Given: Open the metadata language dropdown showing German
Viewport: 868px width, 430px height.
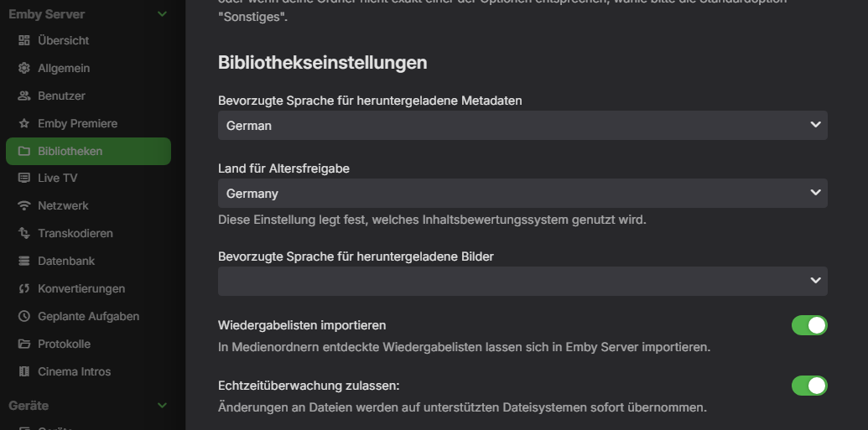Looking at the screenshot, I should (522, 126).
